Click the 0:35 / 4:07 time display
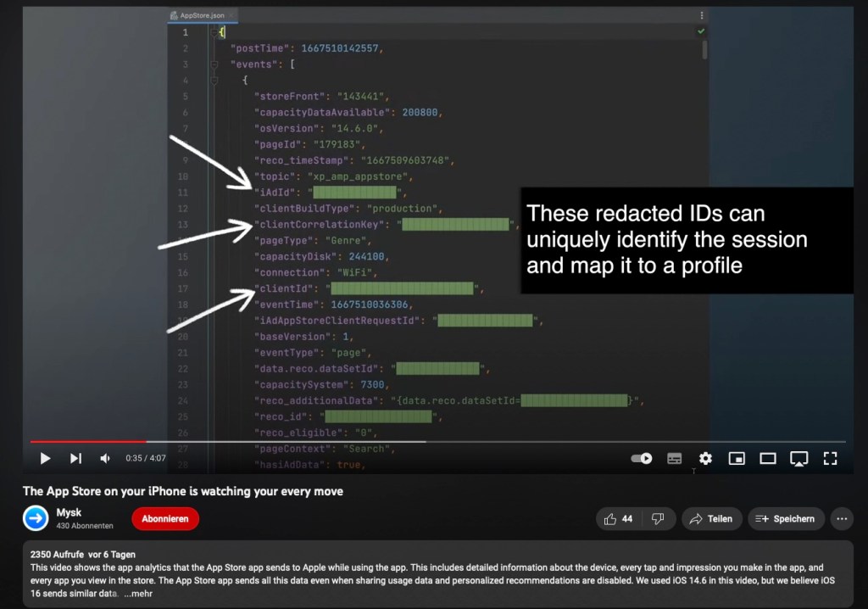Viewport: 868px width, 609px height. click(x=146, y=458)
